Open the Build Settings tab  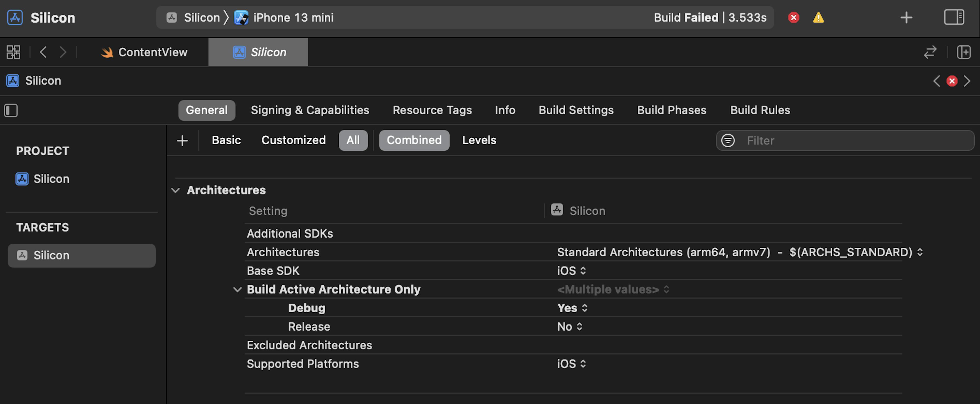[576, 110]
